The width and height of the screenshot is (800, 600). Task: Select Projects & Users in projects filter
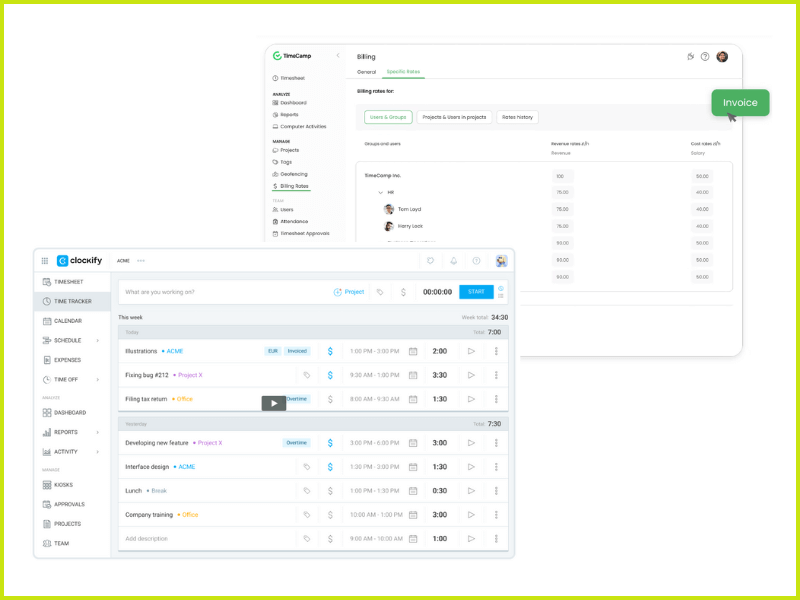(454, 117)
